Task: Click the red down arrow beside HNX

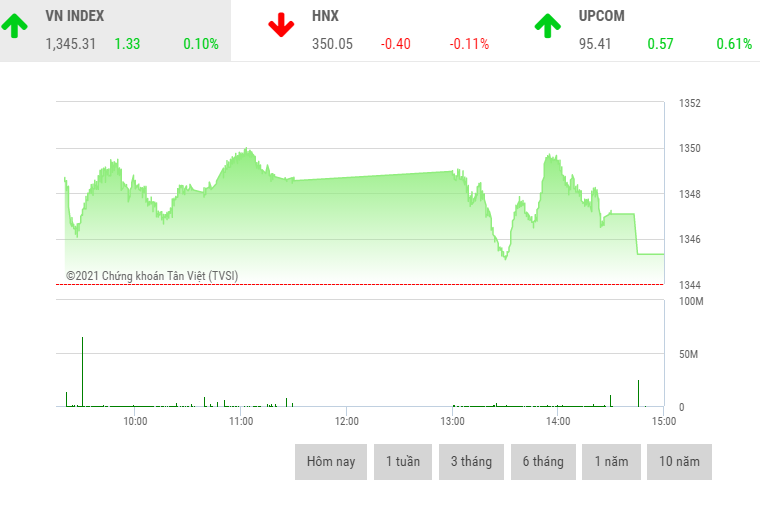Action: (281, 26)
